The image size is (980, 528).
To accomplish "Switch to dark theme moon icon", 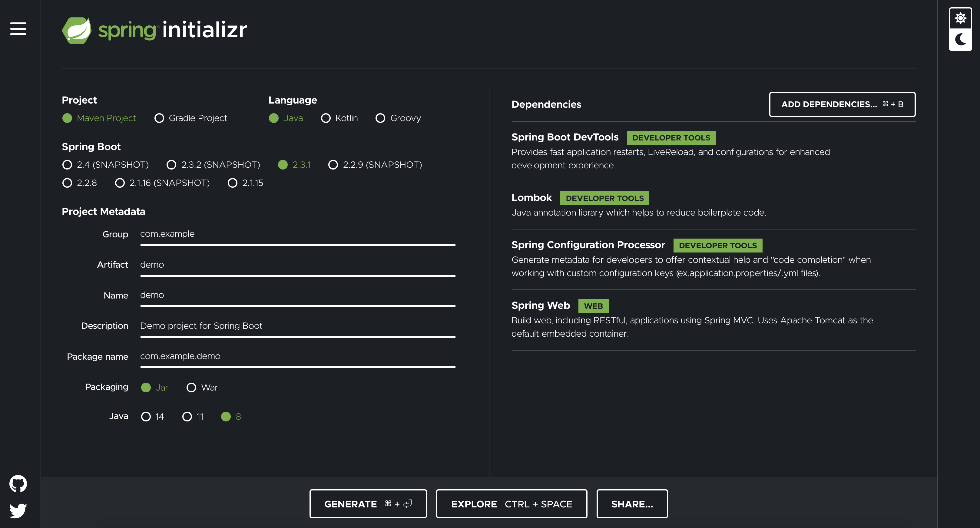I will [960, 39].
